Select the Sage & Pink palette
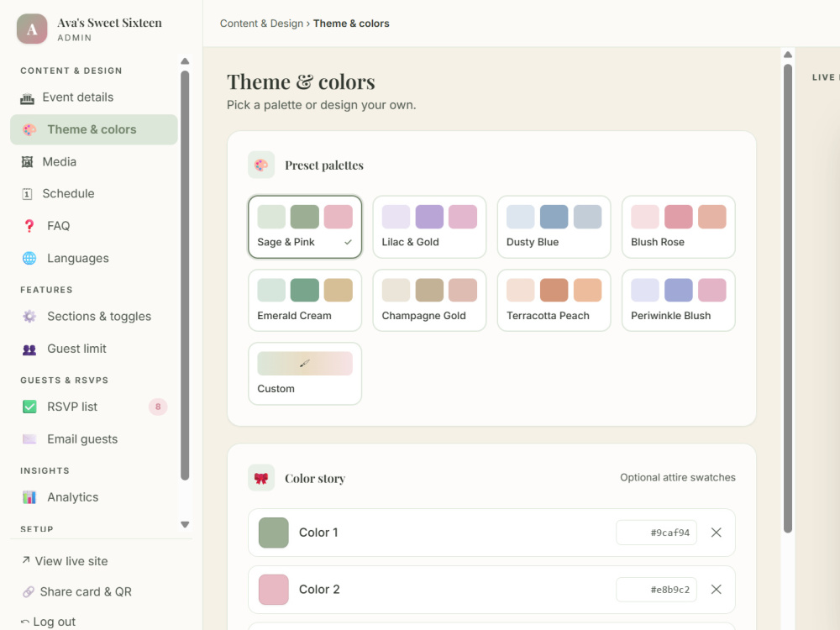 pos(305,227)
